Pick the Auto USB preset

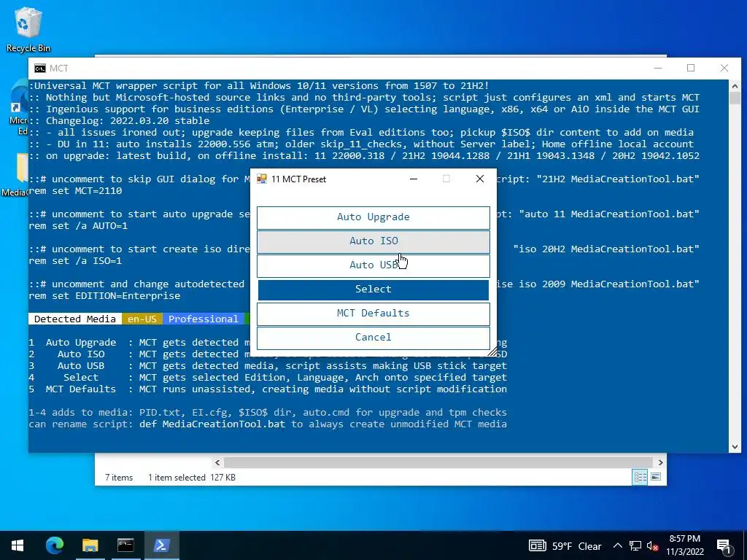pyautogui.click(x=373, y=265)
